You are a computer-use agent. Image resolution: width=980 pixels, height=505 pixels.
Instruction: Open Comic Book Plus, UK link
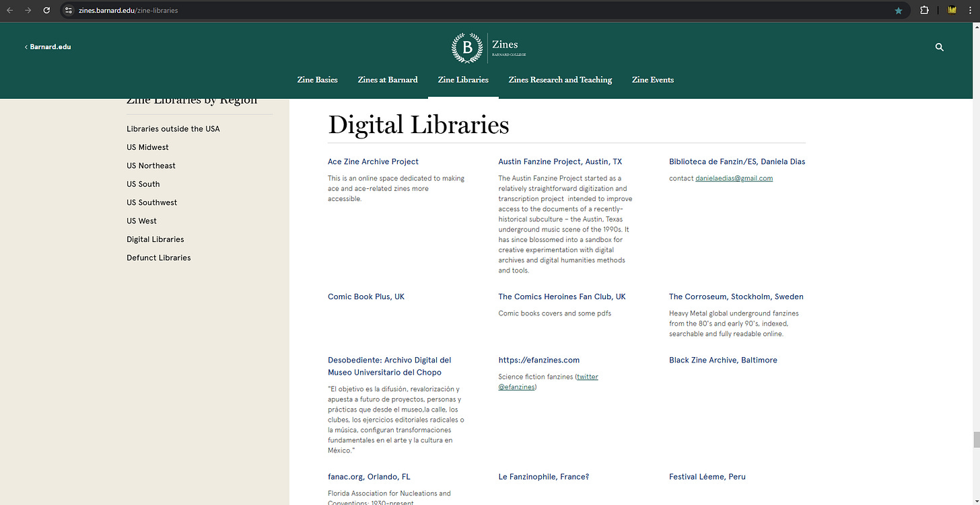(366, 297)
